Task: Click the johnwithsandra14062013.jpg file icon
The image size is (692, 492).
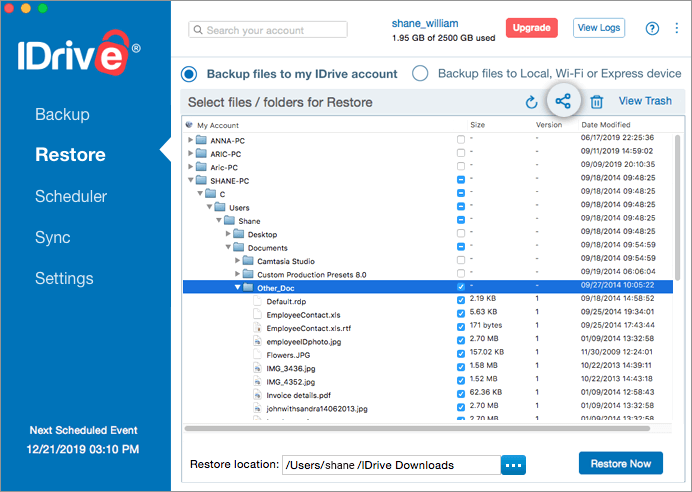Action: click(x=257, y=409)
